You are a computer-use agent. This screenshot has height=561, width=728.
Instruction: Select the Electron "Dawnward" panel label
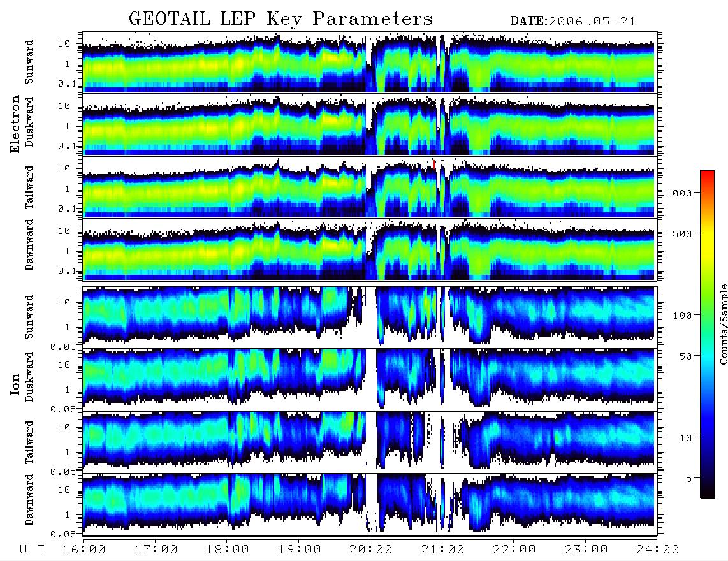tap(29, 245)
